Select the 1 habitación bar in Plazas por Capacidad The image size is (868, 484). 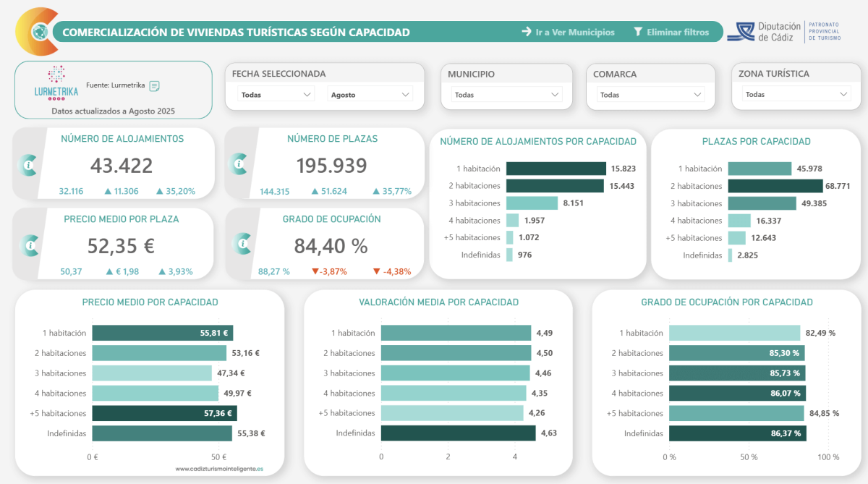pos(759,168)
